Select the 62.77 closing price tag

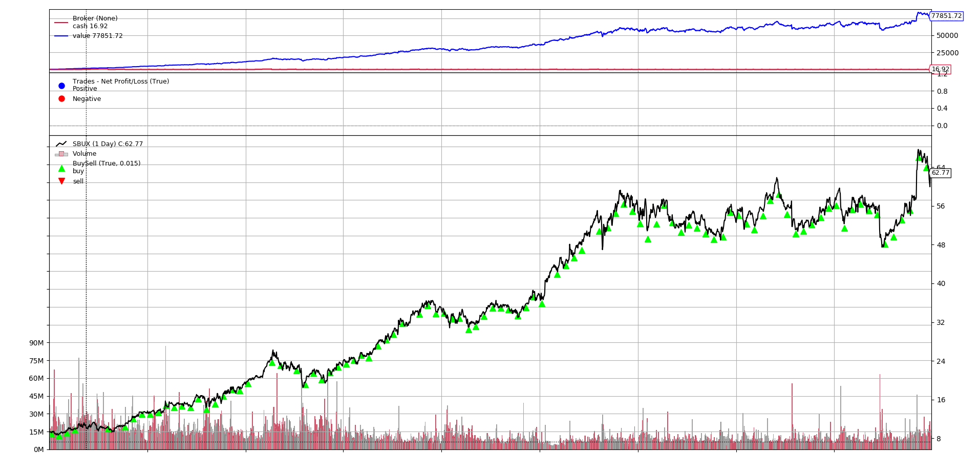[x=941, y=173]
